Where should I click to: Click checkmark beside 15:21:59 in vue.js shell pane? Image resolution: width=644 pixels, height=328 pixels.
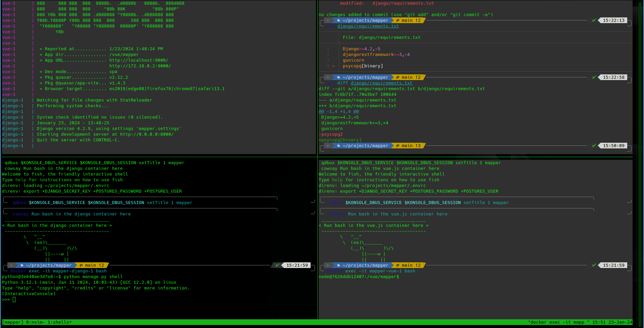pyautogui.click(x=594, y=265)
